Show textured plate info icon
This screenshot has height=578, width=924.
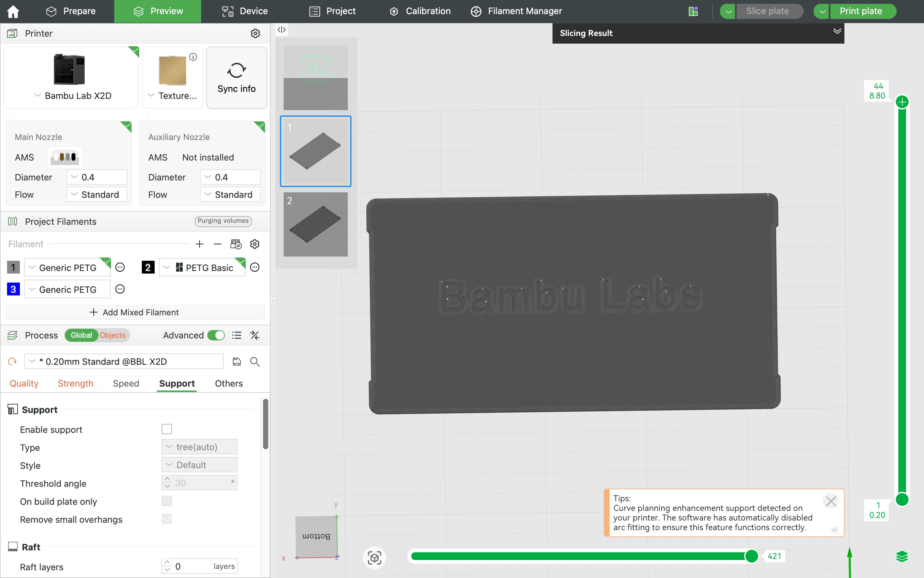(193, 57)
